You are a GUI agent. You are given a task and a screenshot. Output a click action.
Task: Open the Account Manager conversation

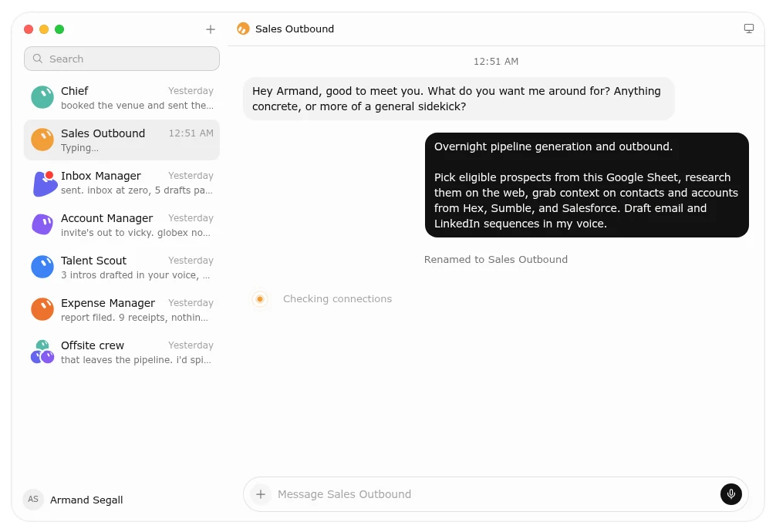[x=122, y=224]
